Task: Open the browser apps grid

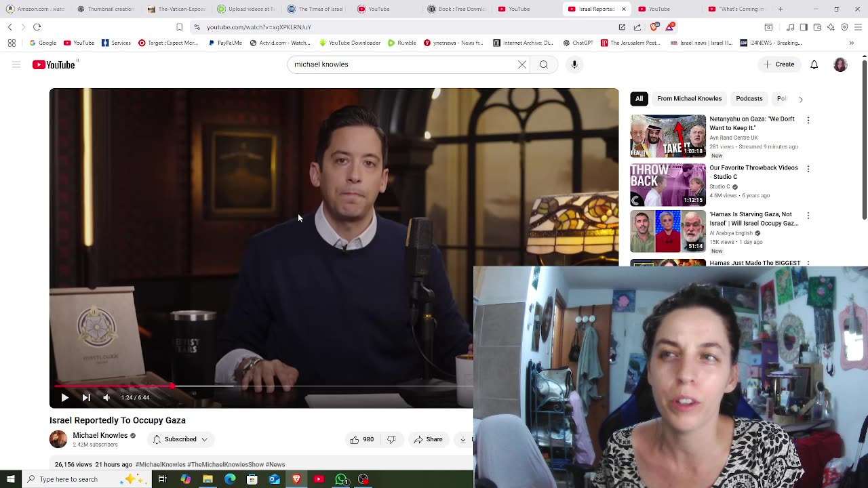Action: coord(12,43)
